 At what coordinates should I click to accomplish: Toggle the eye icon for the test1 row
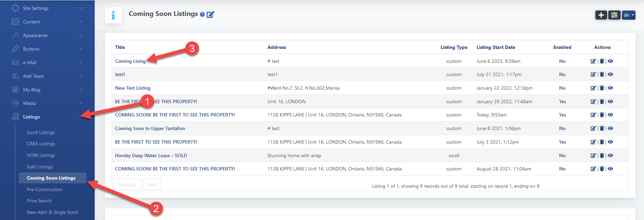tap(610, 74)
